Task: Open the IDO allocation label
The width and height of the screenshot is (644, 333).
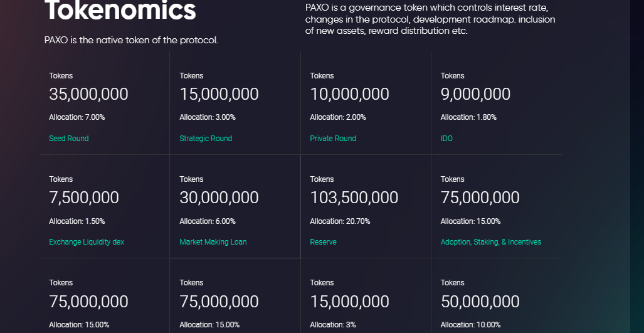Action: point(446,139)
